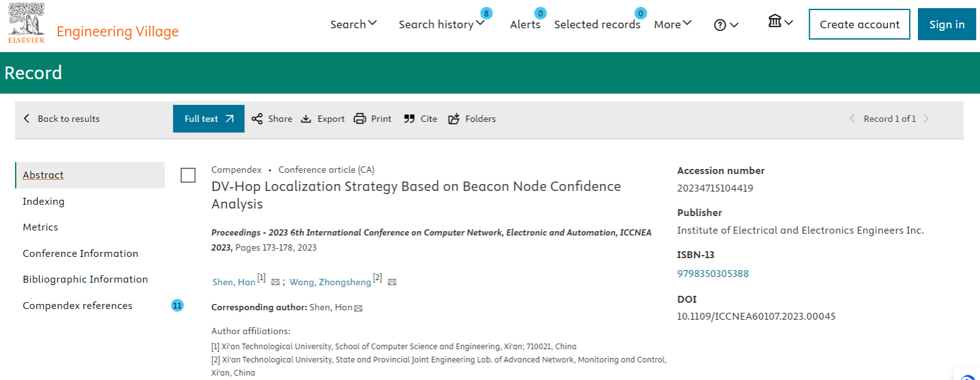Click the next record arrow
This screenshot has height=380, width=980.
pyautogui.click(x=927, y=119)
